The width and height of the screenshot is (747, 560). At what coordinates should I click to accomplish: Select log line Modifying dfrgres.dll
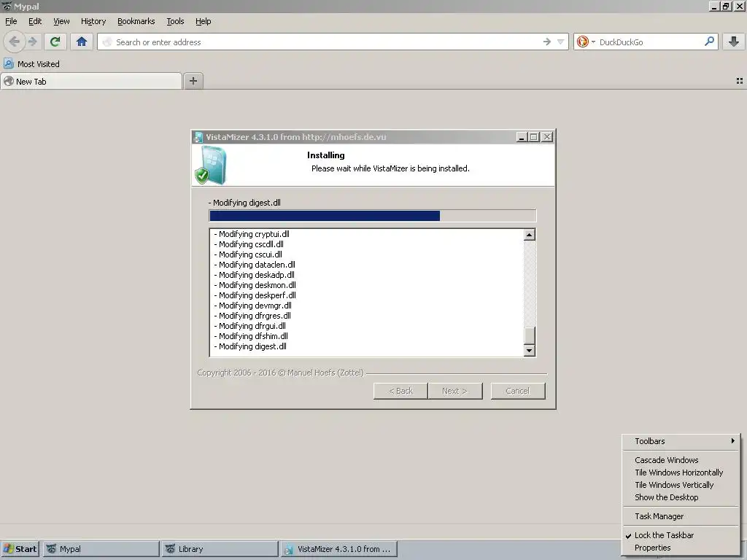[x=252, y=316]
